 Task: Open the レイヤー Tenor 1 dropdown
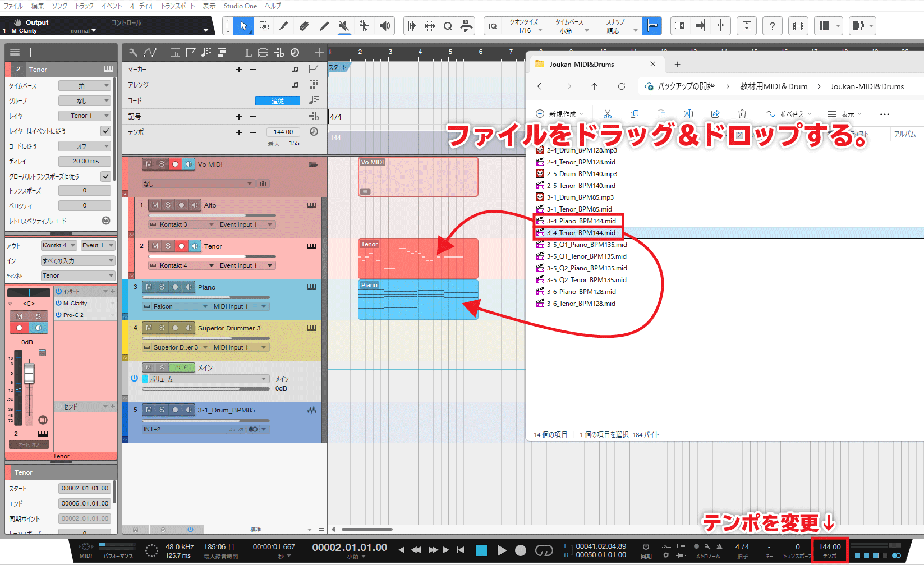pyautogui.click(x=85, y=116)
